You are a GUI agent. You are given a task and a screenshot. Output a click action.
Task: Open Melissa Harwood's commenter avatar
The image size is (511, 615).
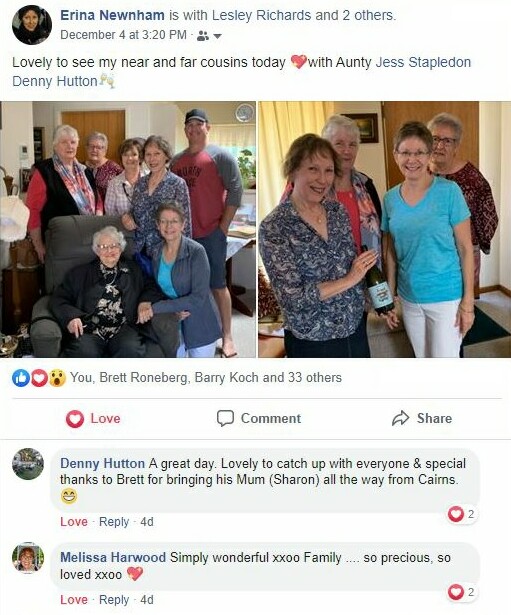point(28,558)
